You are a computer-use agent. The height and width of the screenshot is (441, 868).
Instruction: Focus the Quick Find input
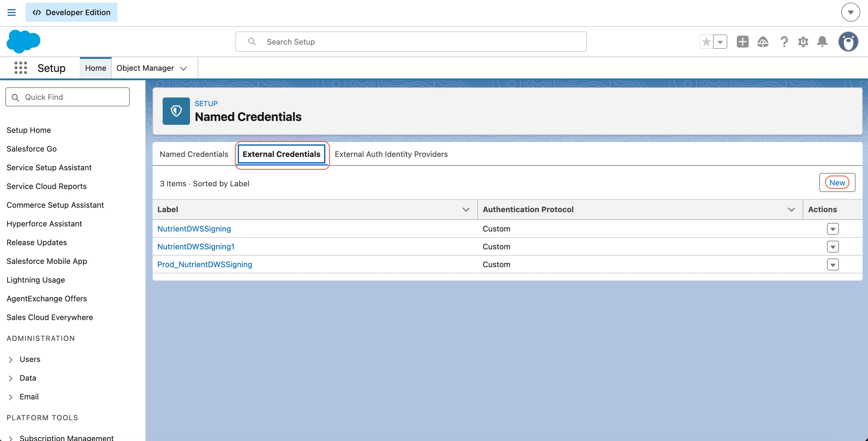click(67, 97)
